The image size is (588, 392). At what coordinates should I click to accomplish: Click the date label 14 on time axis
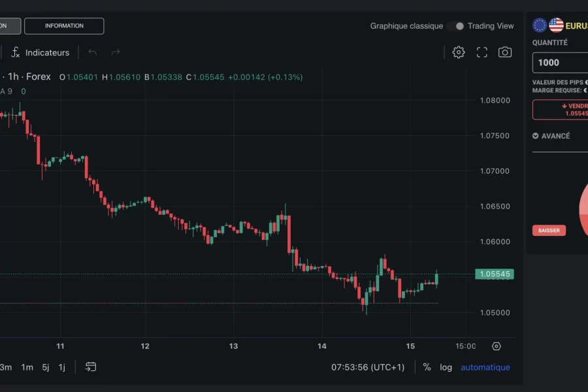coord(321,346)
